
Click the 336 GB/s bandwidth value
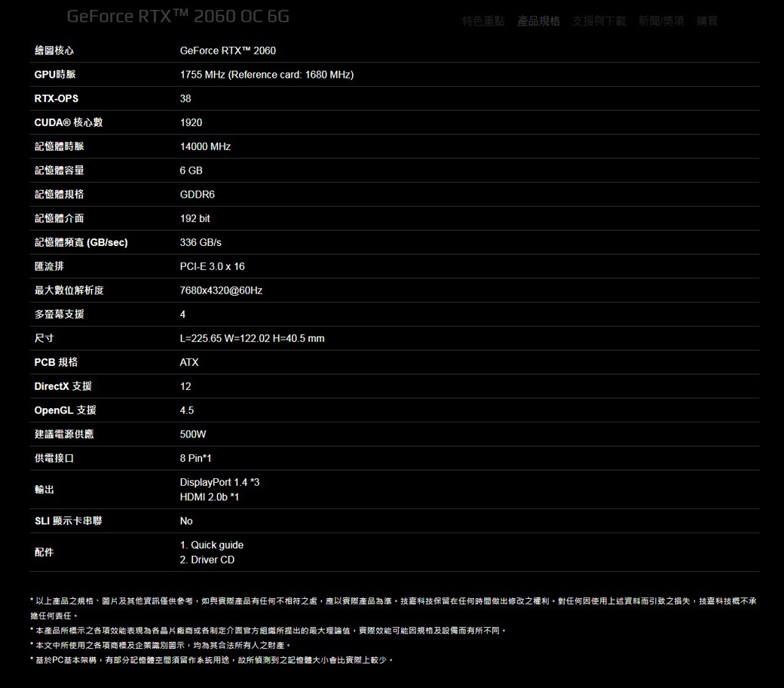201,242
